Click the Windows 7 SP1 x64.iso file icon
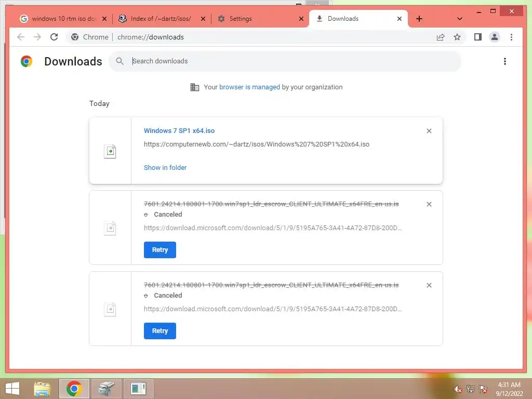The width and height of the screenshot is (532, 399). click(x=110, y=151)
